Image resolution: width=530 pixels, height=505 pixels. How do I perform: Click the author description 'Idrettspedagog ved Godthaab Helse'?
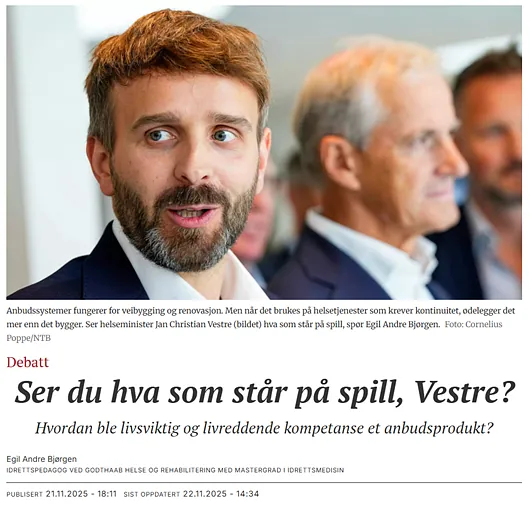click(x=175, y=470)
